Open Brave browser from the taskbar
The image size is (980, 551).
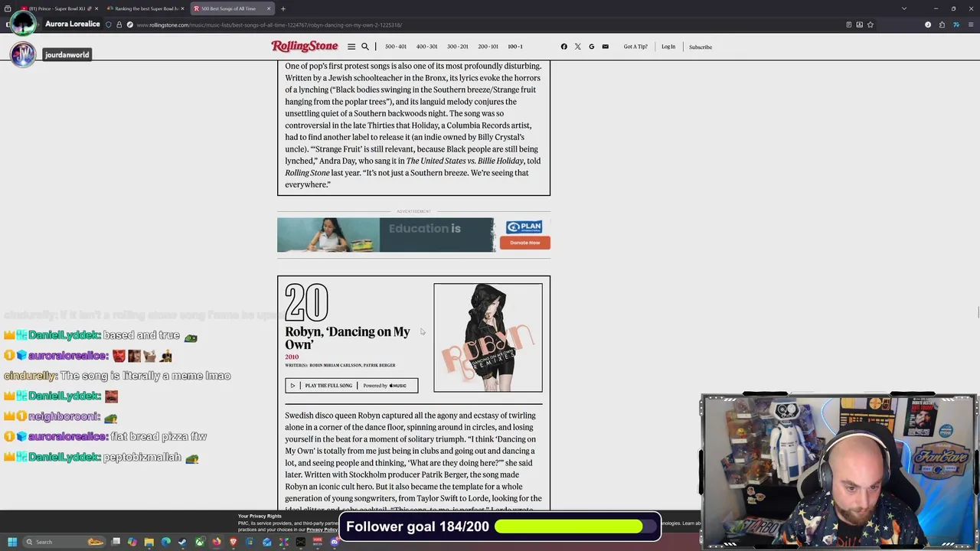click(x=234, y=542)
